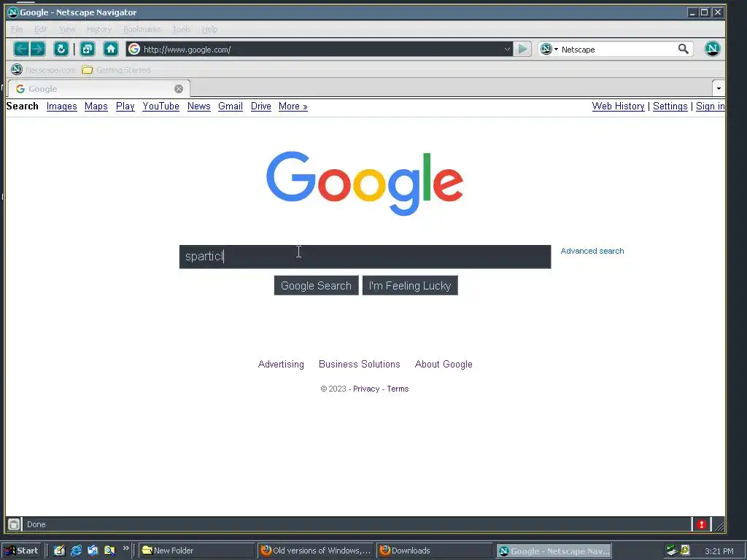The height and width of the screenshot is (560, 747).
Task: Launch Outlook Express quick launch icon
Action: pyautogui.click(x=93, y=551)
